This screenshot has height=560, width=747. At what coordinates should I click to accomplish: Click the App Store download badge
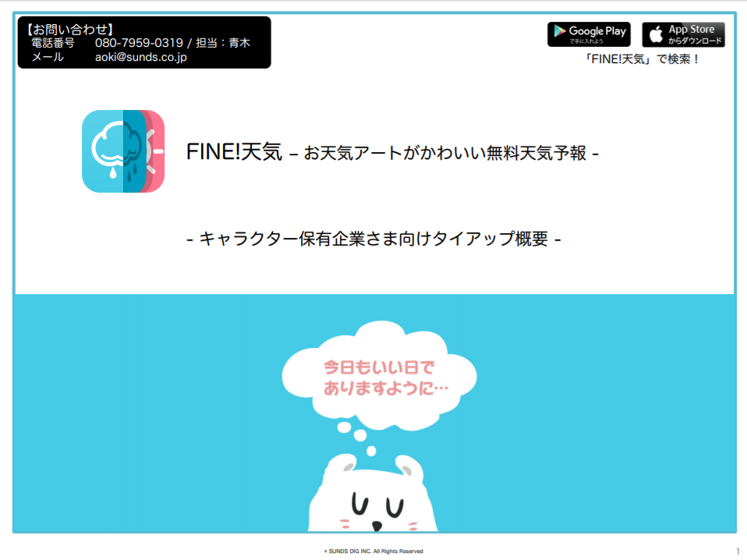point(683,34)
